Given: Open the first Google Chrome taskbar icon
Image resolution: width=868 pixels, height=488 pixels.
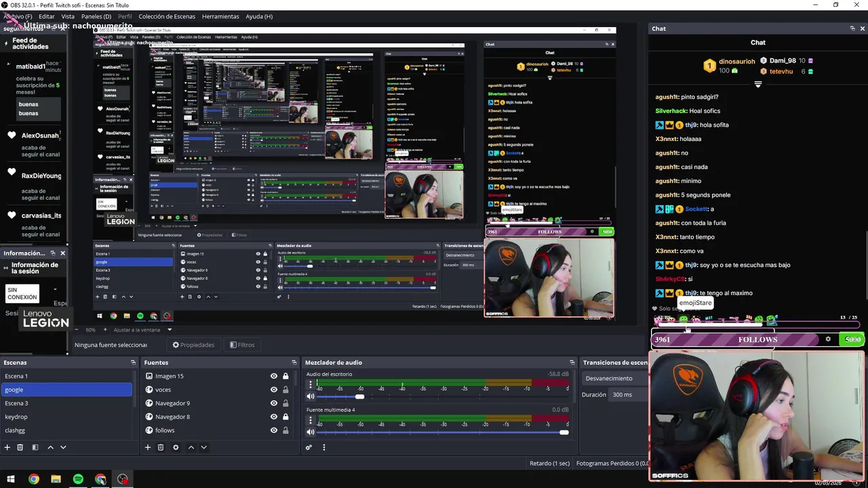Looking at the screenshot, I should pyautogui.click(x=34, y=479).
